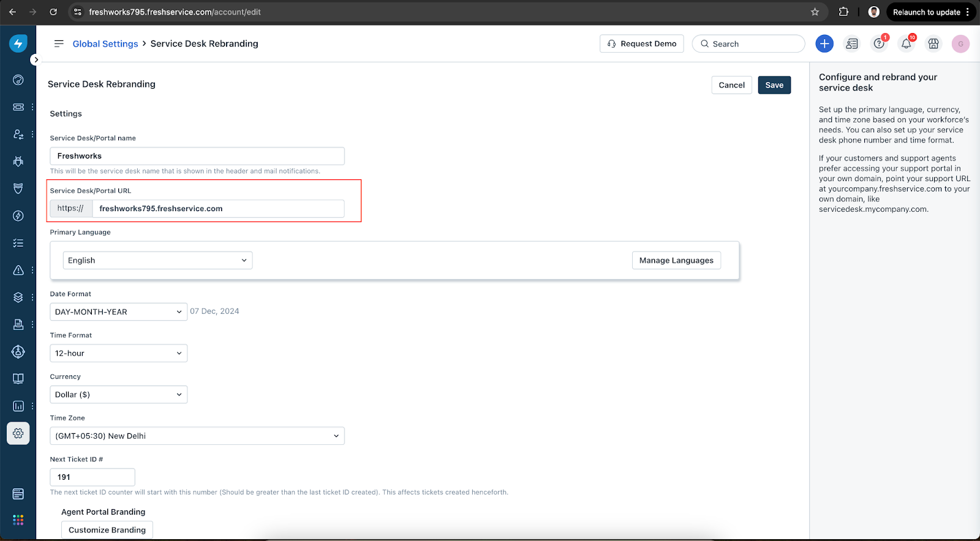Image resolution: width=980 pixels, height=541 pixels.
Task: Open the pink G user avatar menu
Action: pyautogui.click(x=960, y=43)
